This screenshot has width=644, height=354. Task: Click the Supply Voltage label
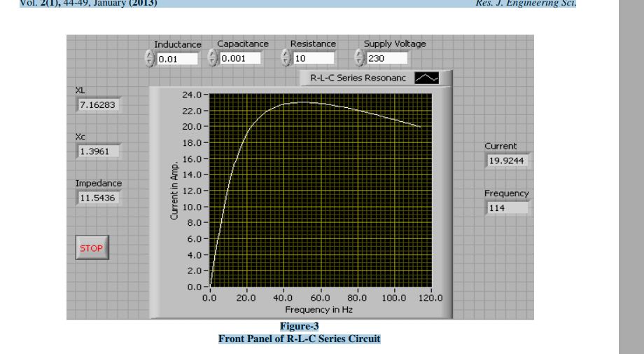coord(395,43)
